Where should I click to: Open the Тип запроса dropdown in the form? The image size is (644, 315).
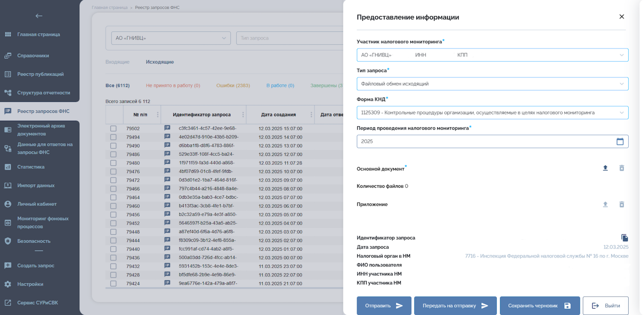click(x=492, y=84)
